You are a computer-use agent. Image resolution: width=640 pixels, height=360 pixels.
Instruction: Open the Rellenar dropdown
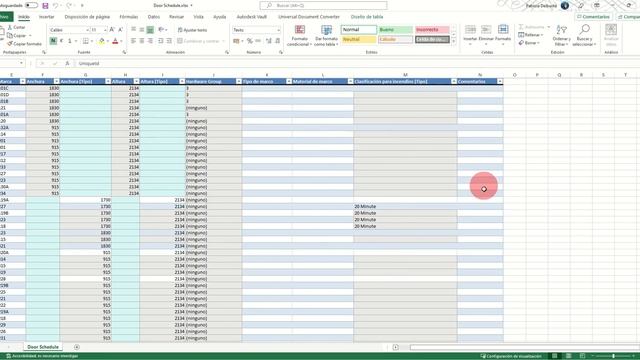[x=531, y=35]
